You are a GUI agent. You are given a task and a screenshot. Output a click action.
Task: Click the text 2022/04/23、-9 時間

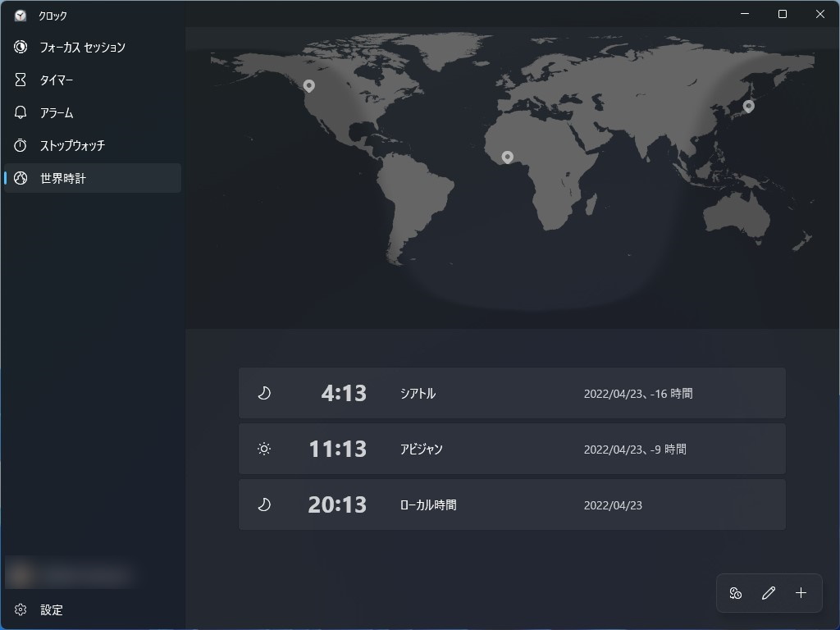pos(635,450)
